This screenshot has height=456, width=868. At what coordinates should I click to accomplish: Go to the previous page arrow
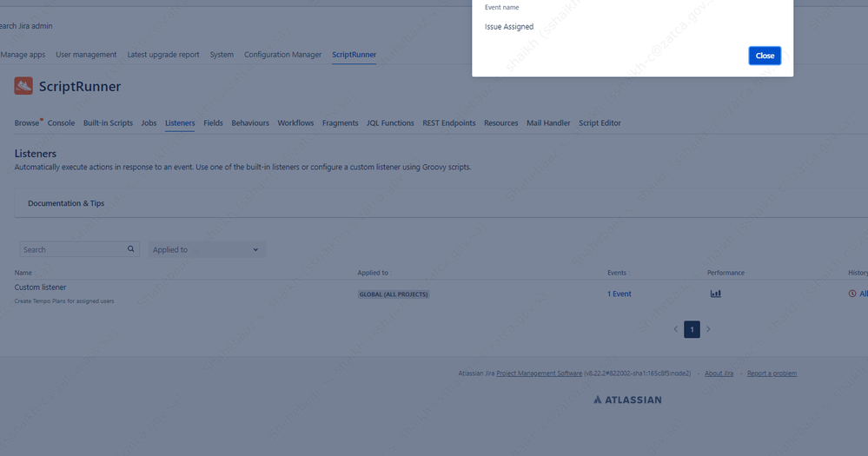point(675,329)
